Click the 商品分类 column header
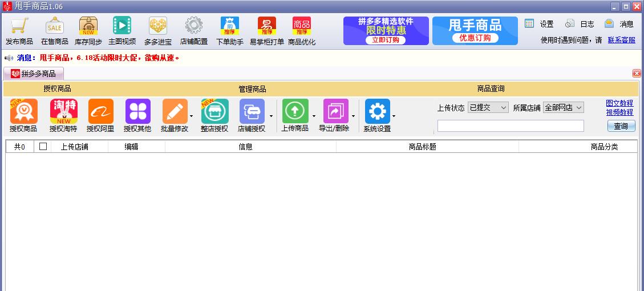 pos(604,147)
